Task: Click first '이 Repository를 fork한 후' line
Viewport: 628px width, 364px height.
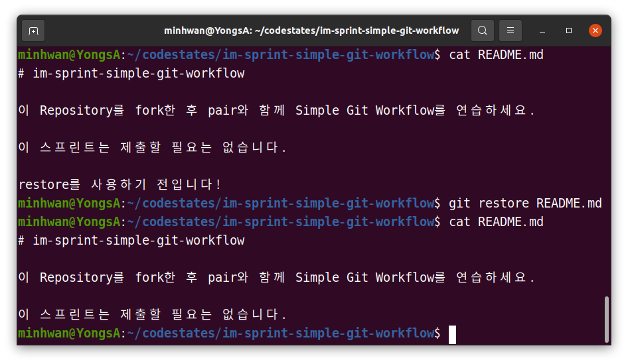Action: (276, 110)
